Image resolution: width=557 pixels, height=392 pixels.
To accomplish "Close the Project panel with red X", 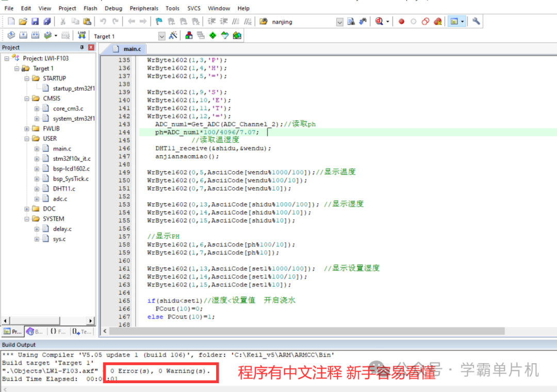I will [91, 47].
